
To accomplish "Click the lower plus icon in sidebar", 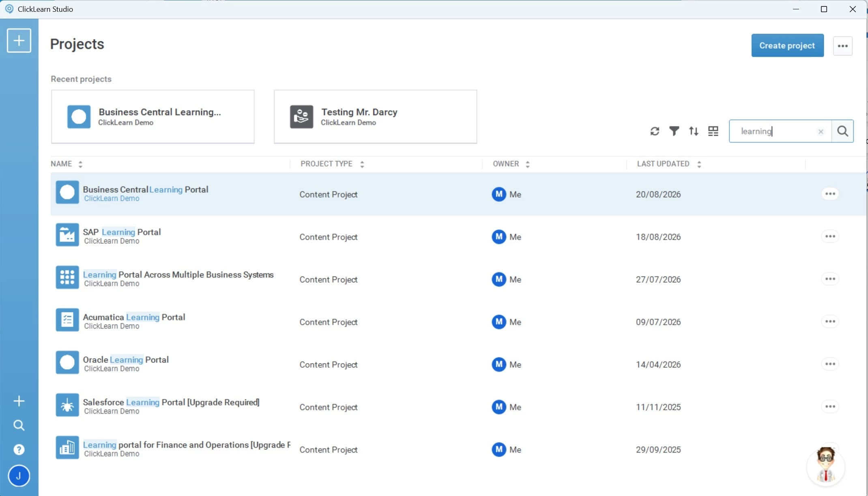I will click(19, 401).
